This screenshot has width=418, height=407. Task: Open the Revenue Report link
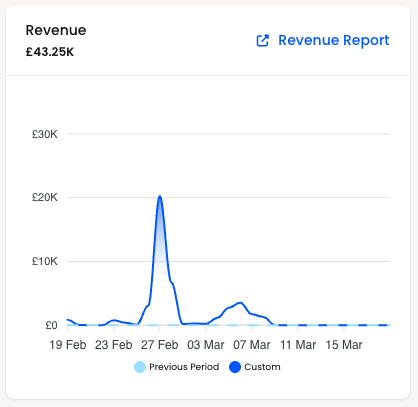coord(334,40)
